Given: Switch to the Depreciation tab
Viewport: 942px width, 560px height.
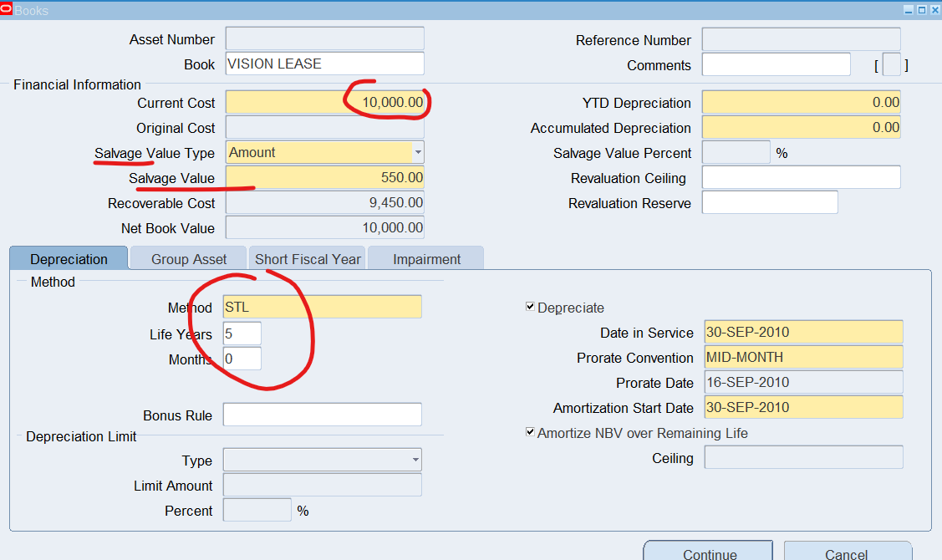Looking at the screenshot, I should pyautogui.click(x=69, y=259).
